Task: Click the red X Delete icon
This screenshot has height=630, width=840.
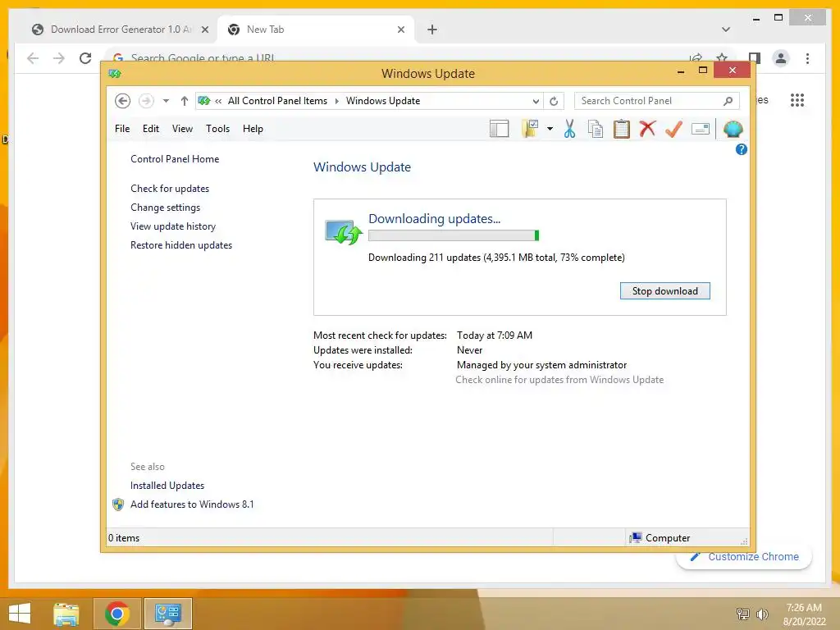Action: pos(647,129)
